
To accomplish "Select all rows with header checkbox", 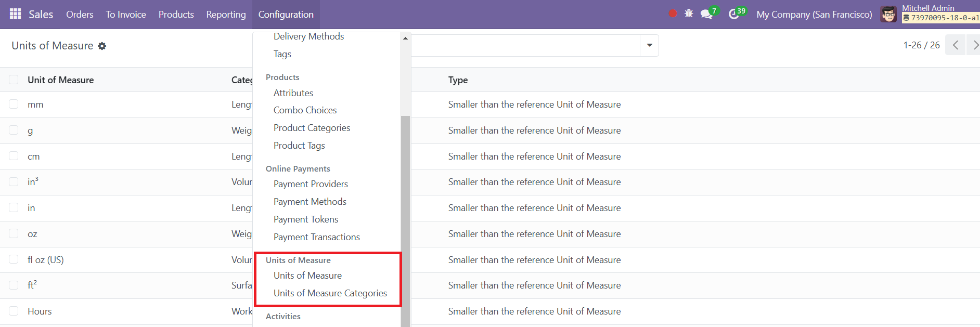I will pos(14,80).
